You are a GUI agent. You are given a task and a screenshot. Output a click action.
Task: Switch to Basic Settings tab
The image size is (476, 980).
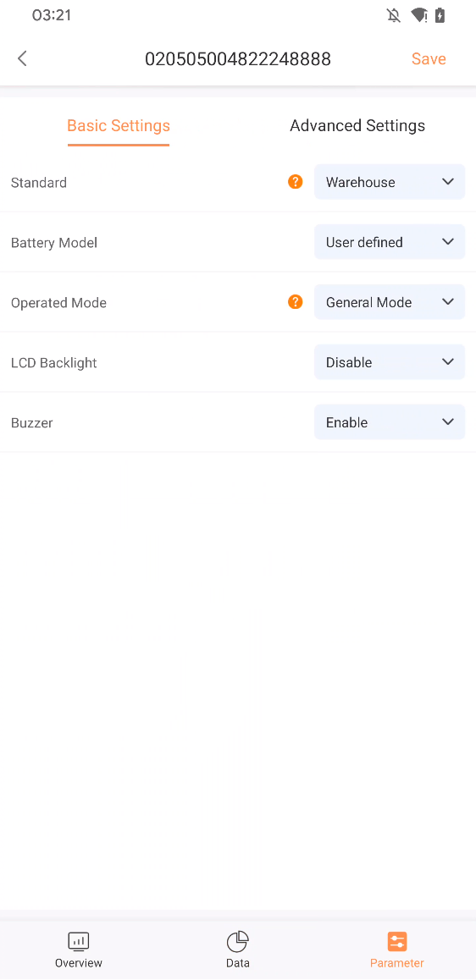[x=119, y=125]
